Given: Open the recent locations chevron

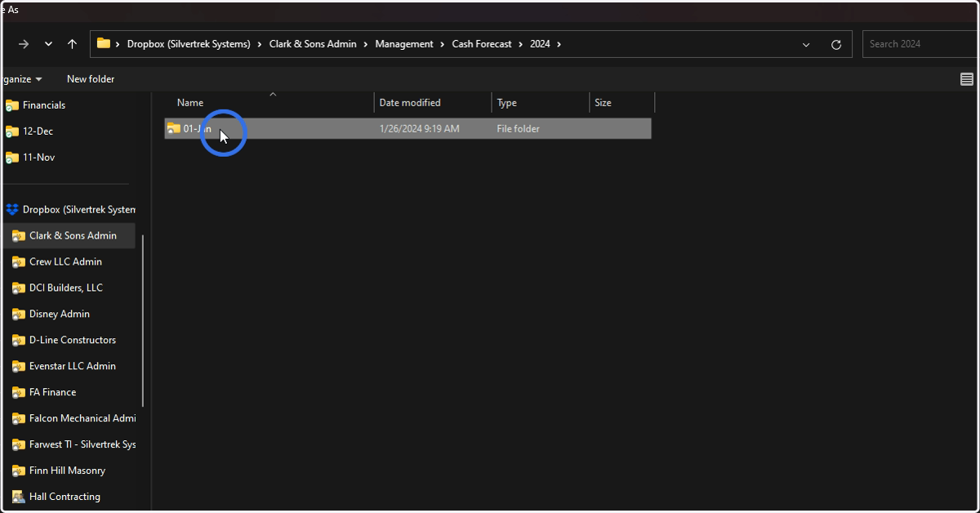Looking at the screenshot, I should tap(48, 44).
